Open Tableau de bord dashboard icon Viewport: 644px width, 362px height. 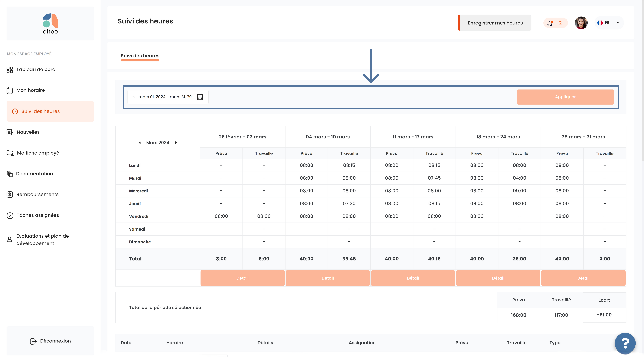click(10, 70)
